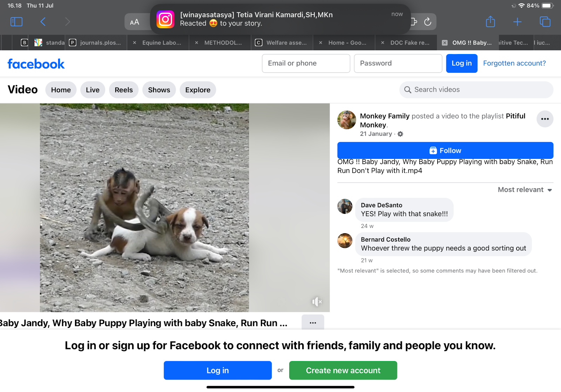This screenshot has height=392, width=561.
Task: Reload the current page
Action: pos(428,22)
